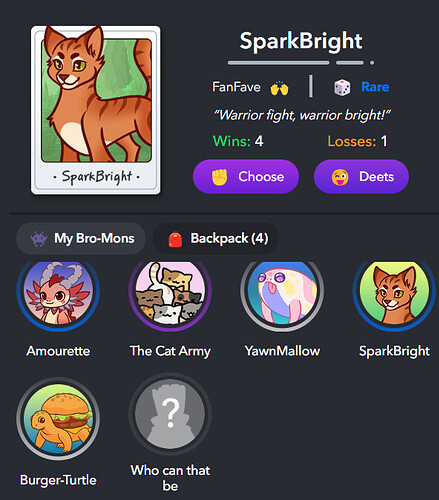
Task: Click the Losses counter
Action: tap(357, 141)
